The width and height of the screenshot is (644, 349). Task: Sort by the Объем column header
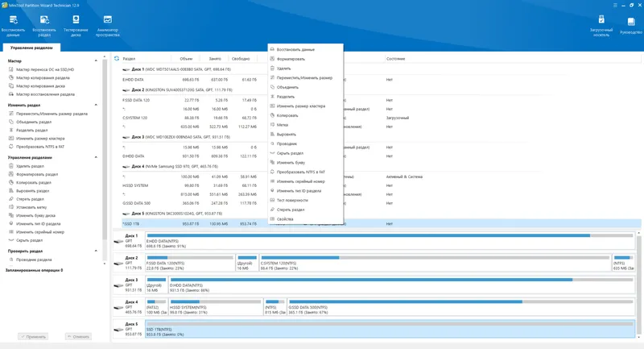coord(186,59)
